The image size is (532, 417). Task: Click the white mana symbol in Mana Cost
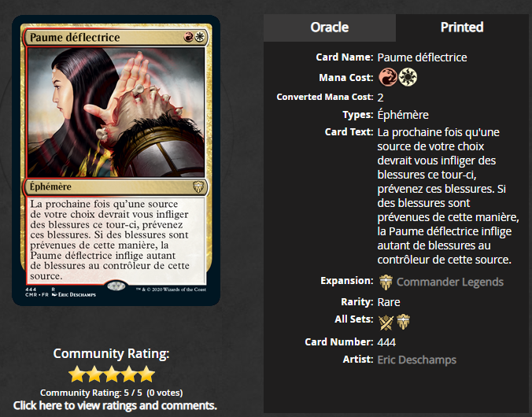(x=408, y=77)
